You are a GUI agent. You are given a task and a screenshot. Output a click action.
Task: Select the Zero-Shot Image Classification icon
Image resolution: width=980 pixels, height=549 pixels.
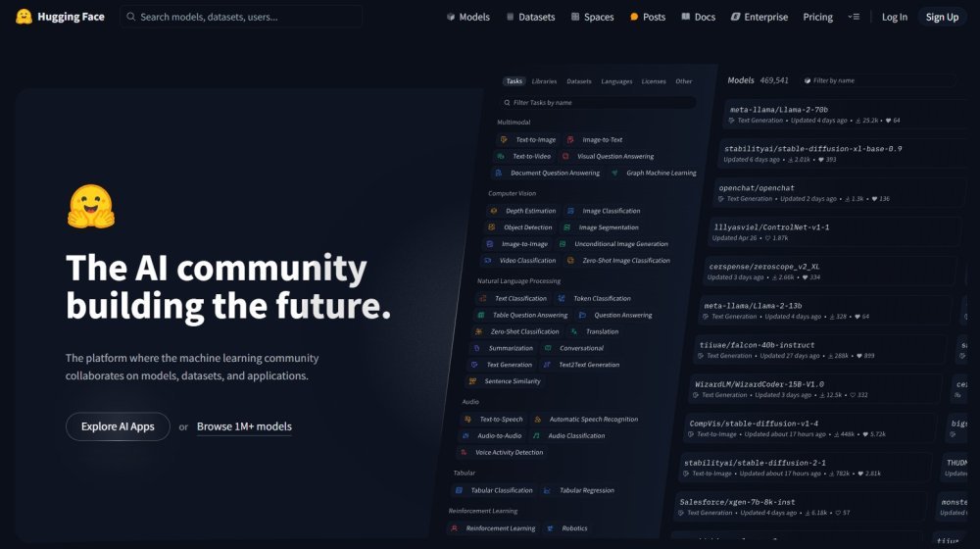coord(570,261)
